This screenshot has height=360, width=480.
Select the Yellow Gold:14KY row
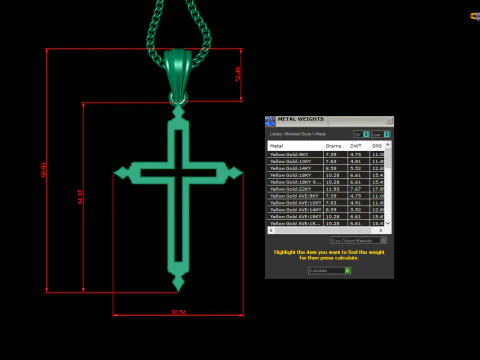coord(326,168)
